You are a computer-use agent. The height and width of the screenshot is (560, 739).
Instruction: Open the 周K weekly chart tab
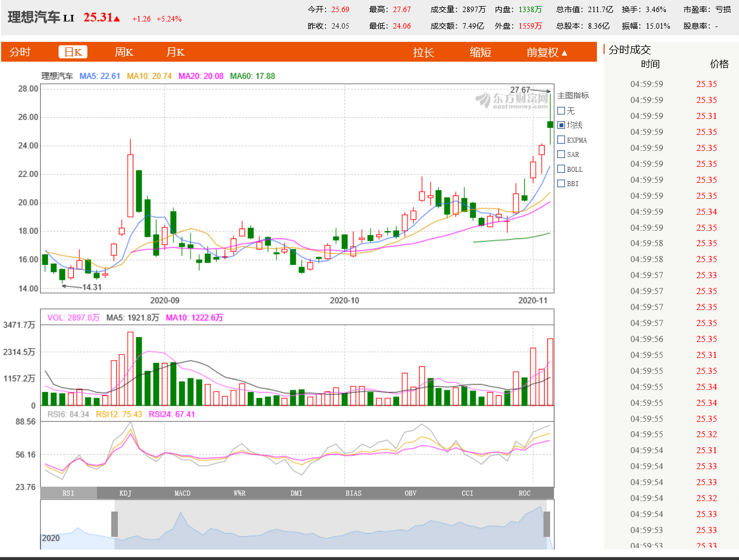coord(124,52)
